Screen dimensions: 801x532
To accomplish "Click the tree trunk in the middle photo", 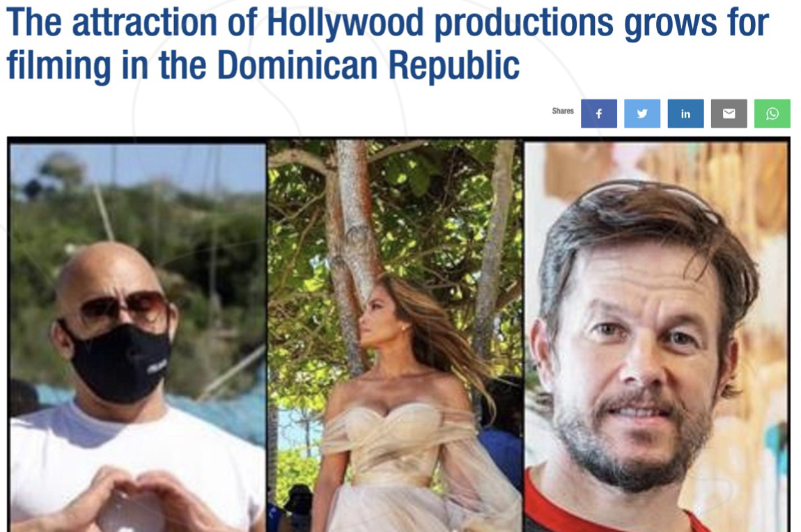I will tap(354, 225).
